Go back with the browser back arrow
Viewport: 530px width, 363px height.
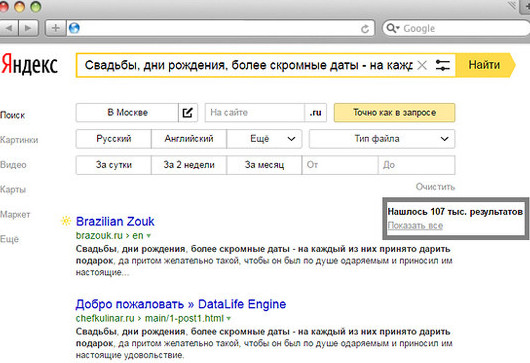point(9,28)
